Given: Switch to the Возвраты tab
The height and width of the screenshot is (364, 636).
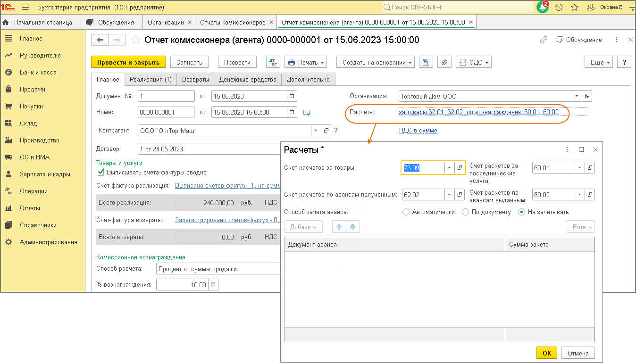Looking at the screenshot, I should tap(195, 80).
